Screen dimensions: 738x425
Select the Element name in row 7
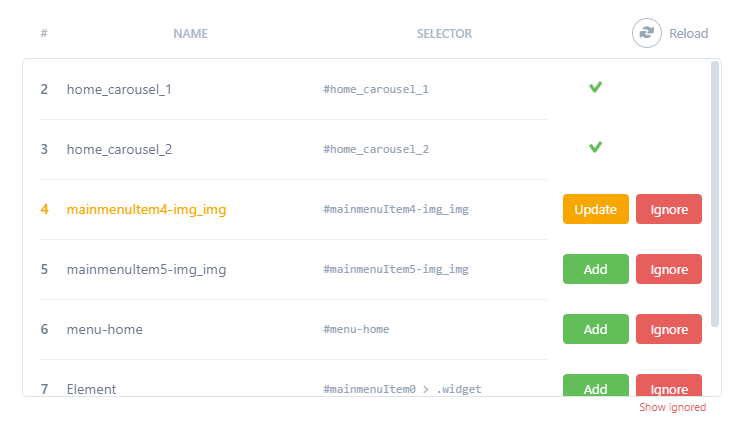coord(91,389)
